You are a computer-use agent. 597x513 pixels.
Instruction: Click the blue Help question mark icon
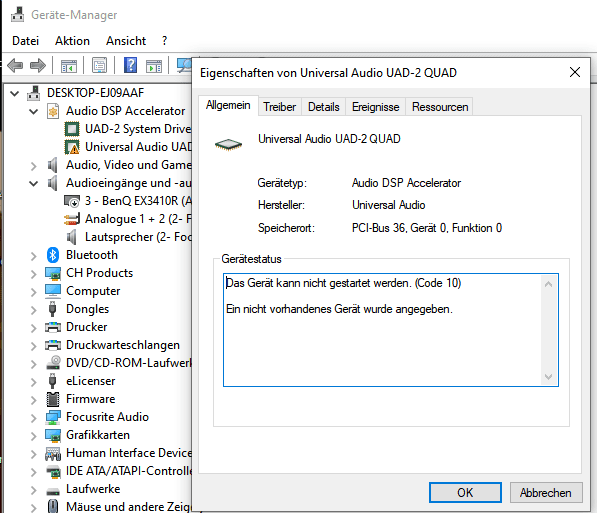pos(130,66)
